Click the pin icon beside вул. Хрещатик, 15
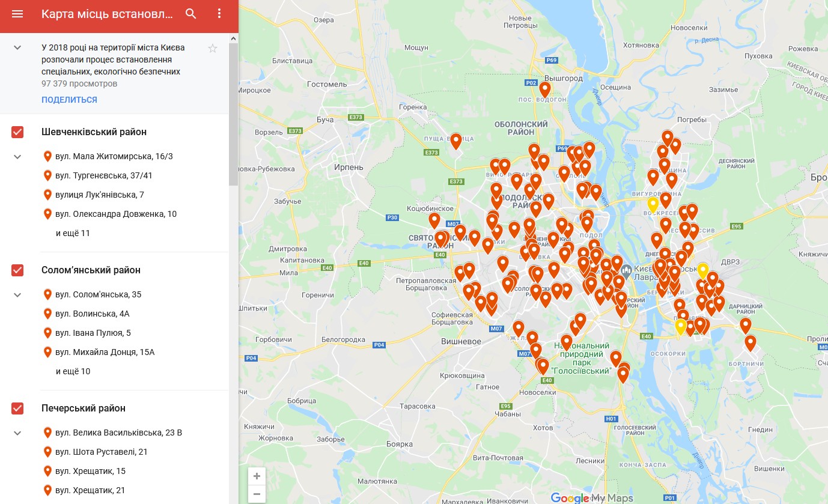 (x=48, y=471)
